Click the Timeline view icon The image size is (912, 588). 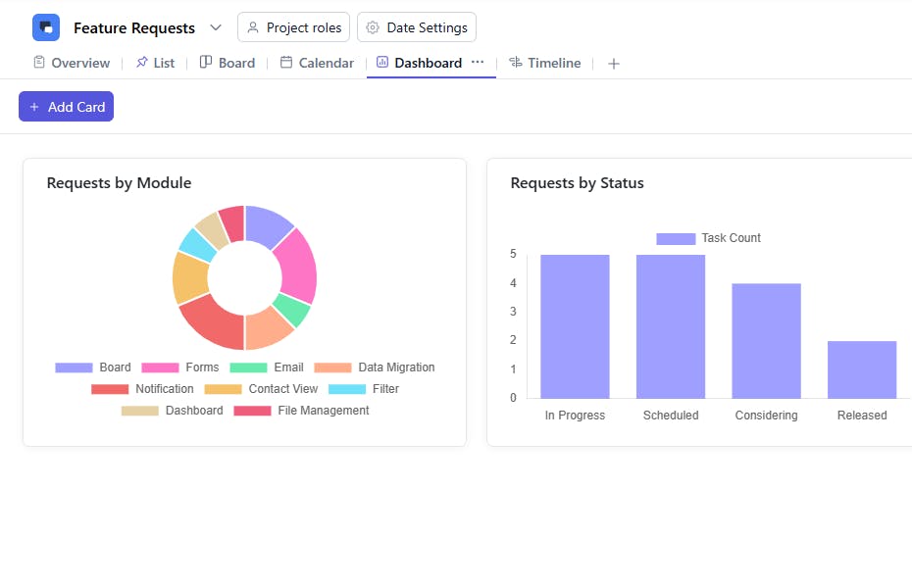pyautogui.click(x=517, y=62)
